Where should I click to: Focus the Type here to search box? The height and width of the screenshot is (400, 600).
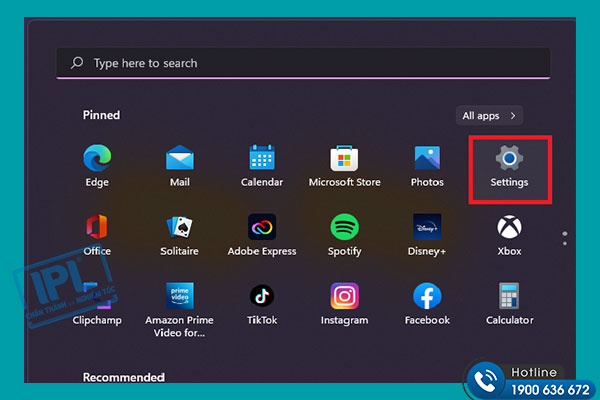(x=303, y=63)
